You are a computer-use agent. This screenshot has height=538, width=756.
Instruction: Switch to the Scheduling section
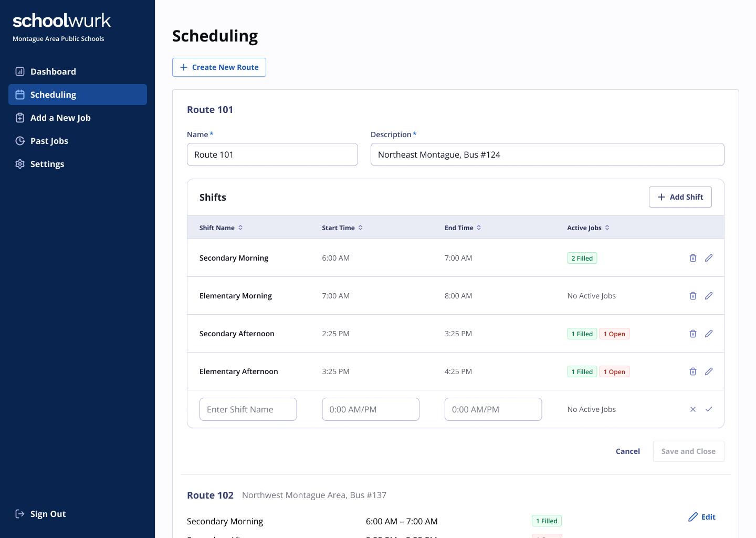click(x=53, y=95)
